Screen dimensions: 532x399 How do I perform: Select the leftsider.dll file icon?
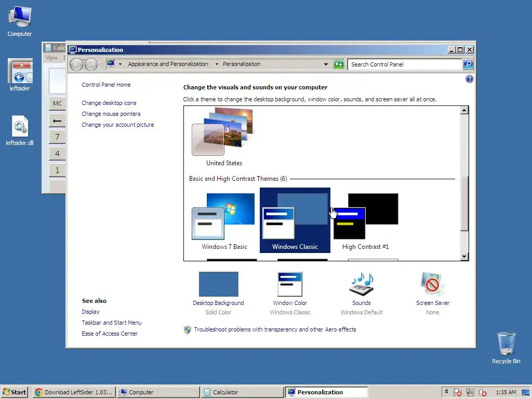pos(20,130)
